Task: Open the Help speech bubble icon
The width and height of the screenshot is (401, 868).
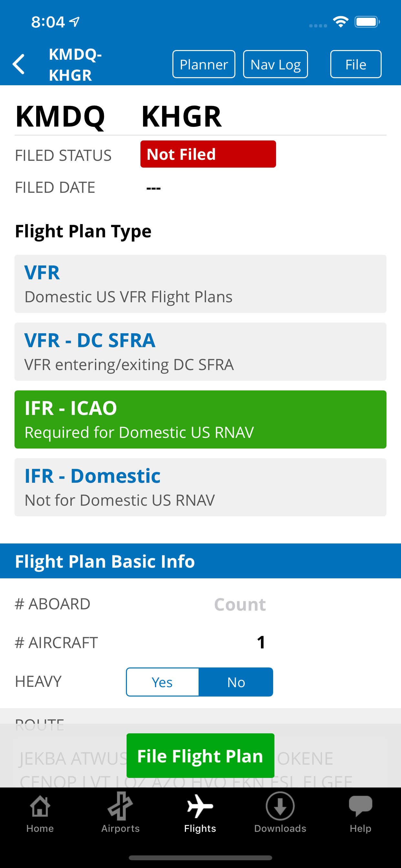Action: point(360,807)
